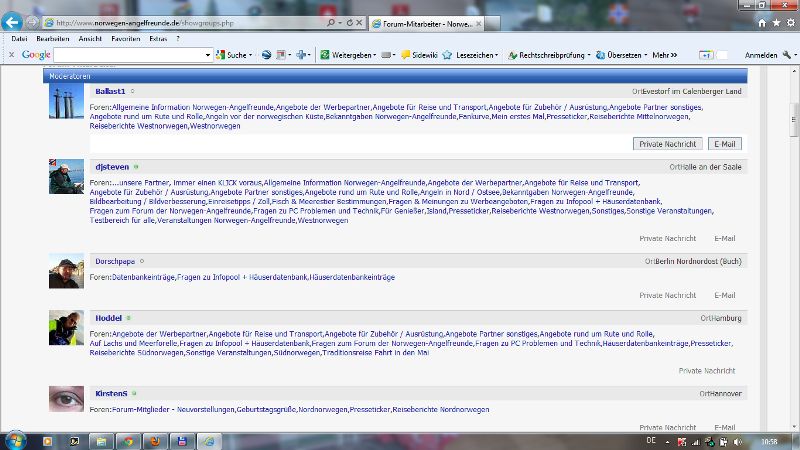Click the Google toolbar search field
Screen dimensions: 800x450
pos(132,55)
